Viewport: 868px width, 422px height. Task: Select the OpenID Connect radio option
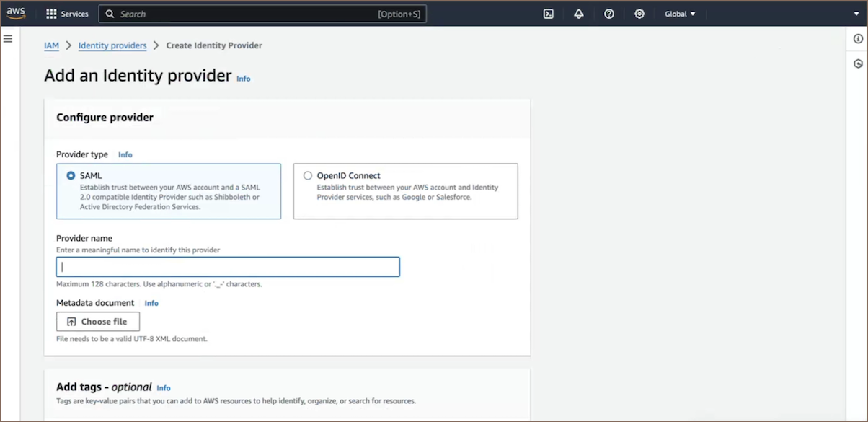(308, 175)
